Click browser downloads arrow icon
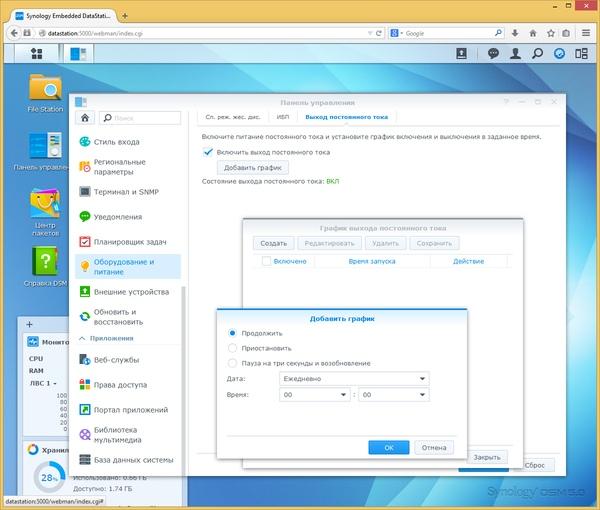 click(515, 33)
